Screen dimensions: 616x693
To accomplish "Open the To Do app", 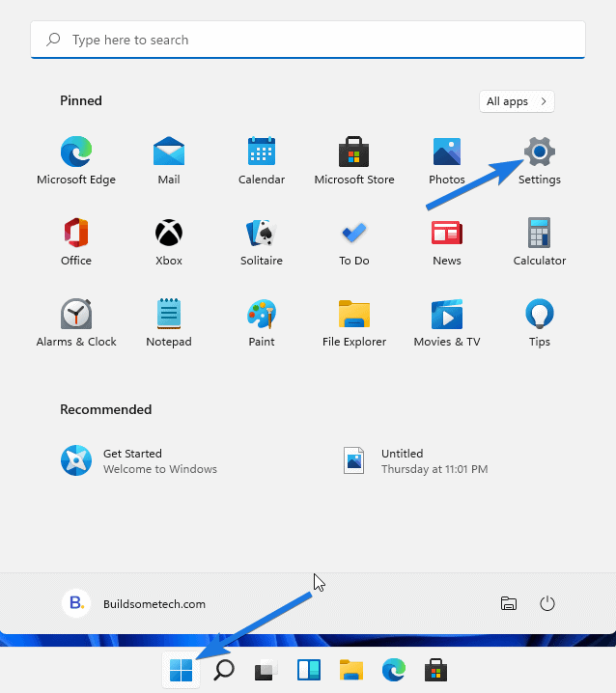I will [353, 241].
